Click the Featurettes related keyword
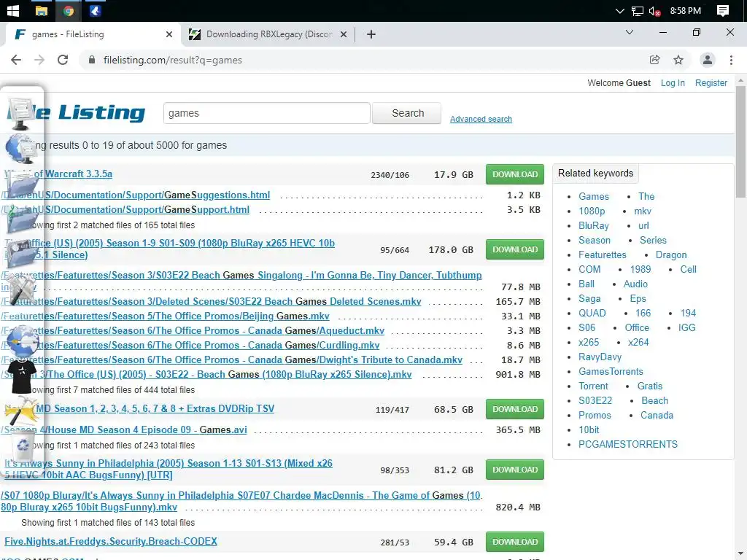747x560 pixels. coord(602,254)
